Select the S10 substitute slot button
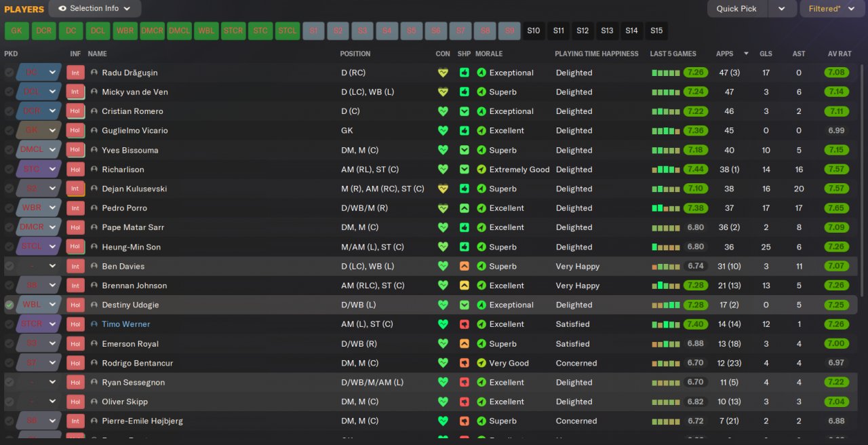 pos(534,31)
